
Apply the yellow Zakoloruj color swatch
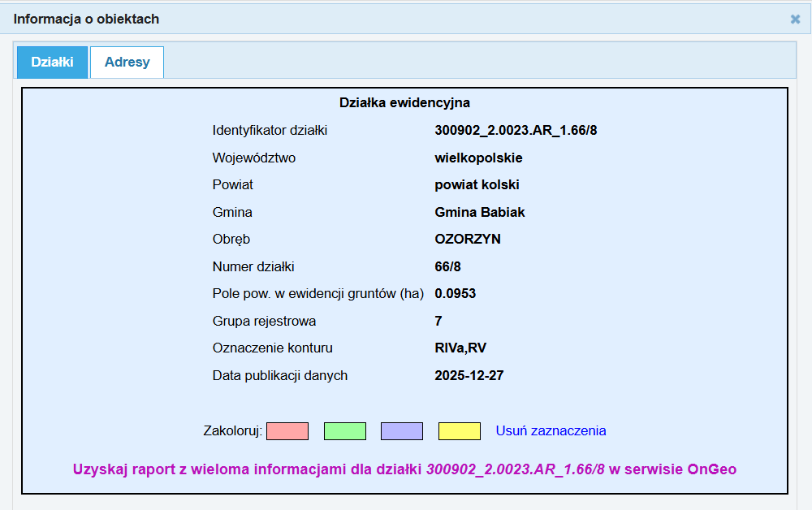459,431
